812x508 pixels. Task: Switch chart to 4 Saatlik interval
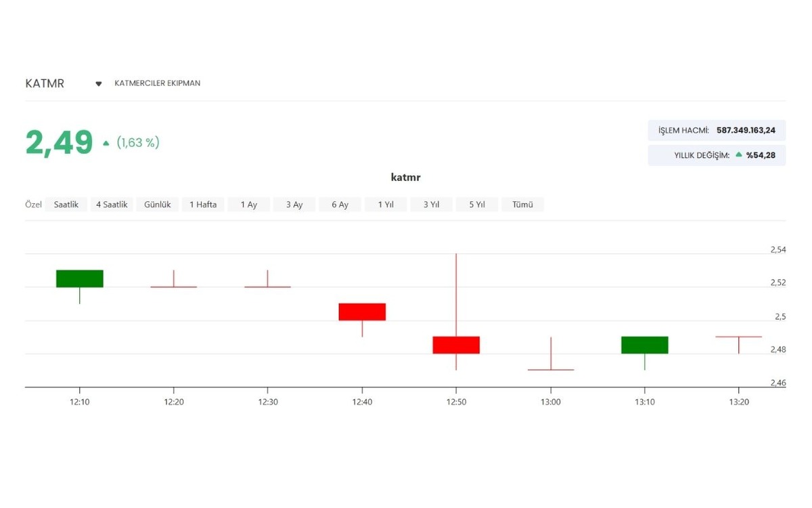click(112, 205)
